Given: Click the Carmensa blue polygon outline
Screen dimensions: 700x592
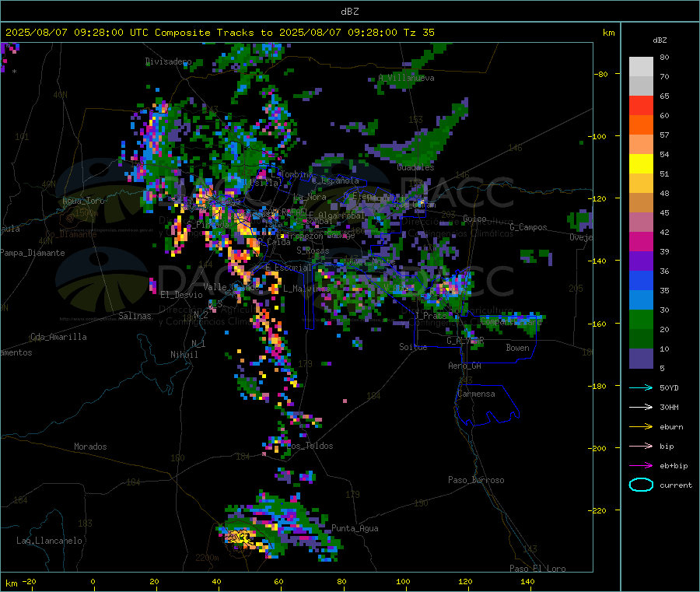Looking at the screenshot, I should [487, 405].
